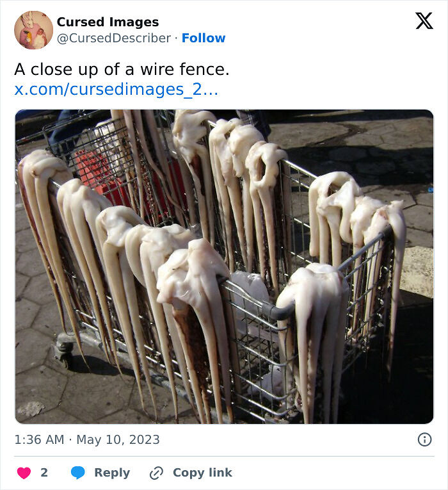Click the tweet text about a wire fence
This screenshot has height=490, width=448.
point(122,69)
